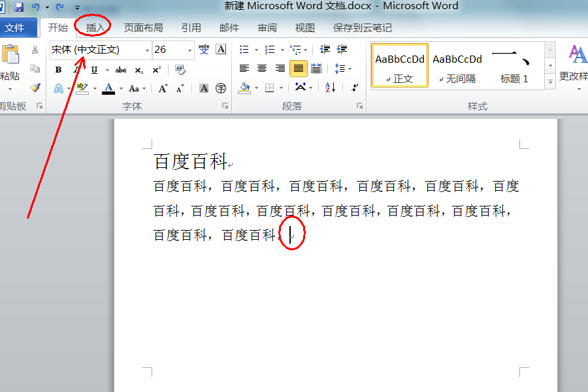Open the 保存到云笔记 tab
The image size is (588, 392).
[x=362, y=27]
